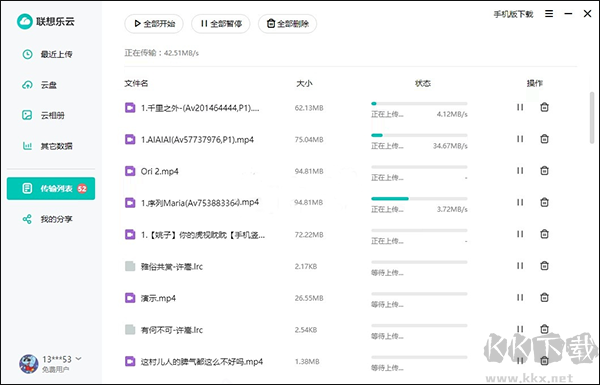Click progress bar of 1.序列Maria upload

pyautogui.click(x=419, y=199)
